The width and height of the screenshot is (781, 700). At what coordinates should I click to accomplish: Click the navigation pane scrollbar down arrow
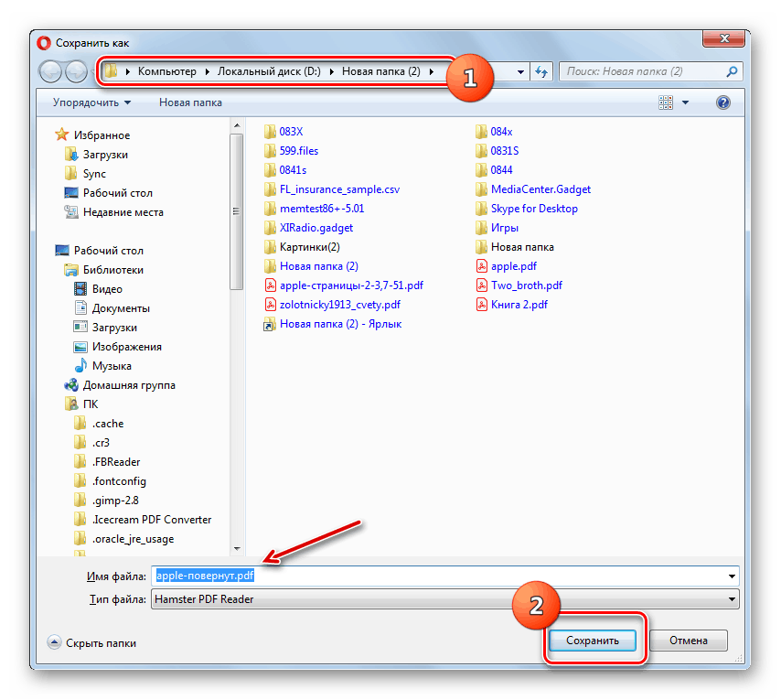tap(237, 548)
